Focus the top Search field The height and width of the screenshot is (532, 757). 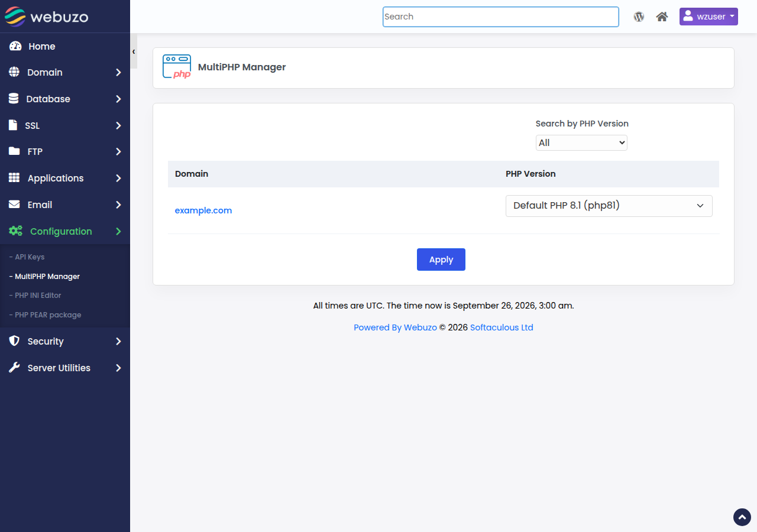[x=501, y=17]
